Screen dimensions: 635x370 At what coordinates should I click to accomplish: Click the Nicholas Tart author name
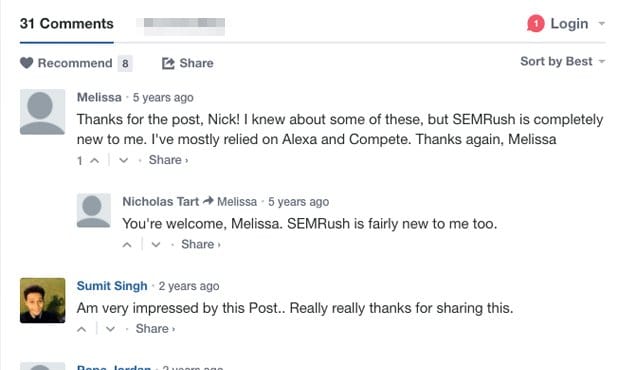coord(161,201)
